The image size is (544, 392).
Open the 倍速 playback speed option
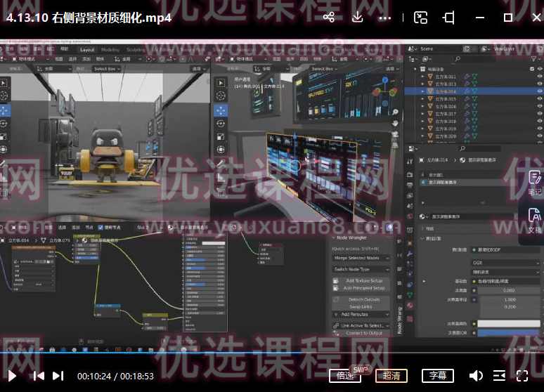[345, 376]
